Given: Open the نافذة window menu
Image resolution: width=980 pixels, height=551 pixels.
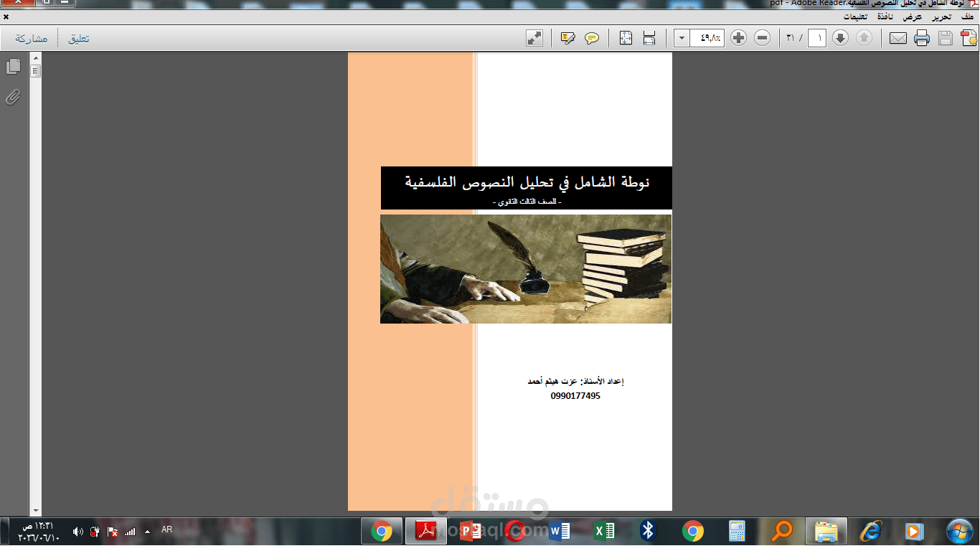Looking at the screenshot, I should tap(885, 17).
